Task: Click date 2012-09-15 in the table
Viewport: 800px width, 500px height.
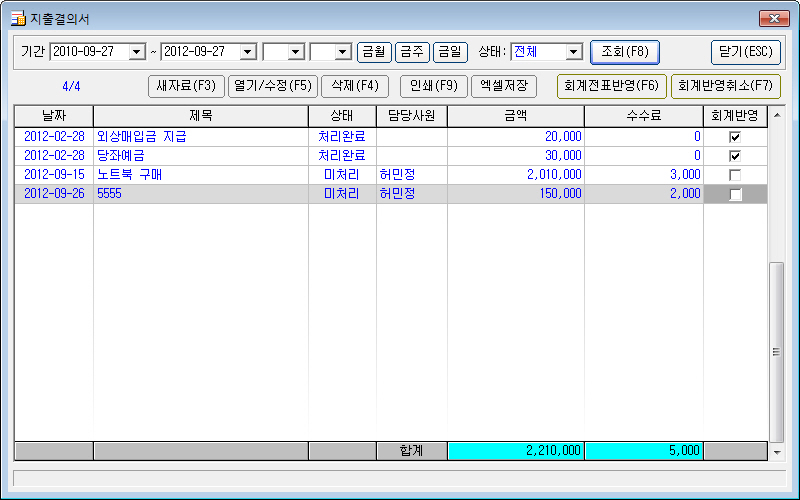Action: [54, 175]
